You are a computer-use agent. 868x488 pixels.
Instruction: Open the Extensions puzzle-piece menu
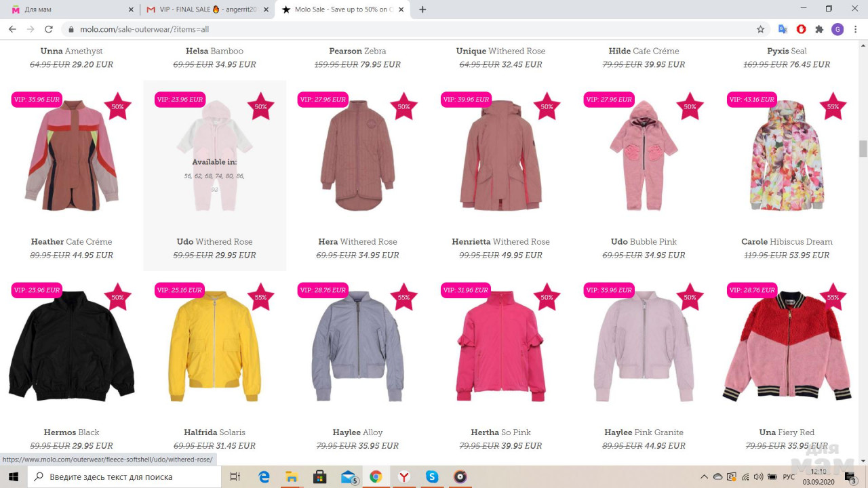coord(819,29)
